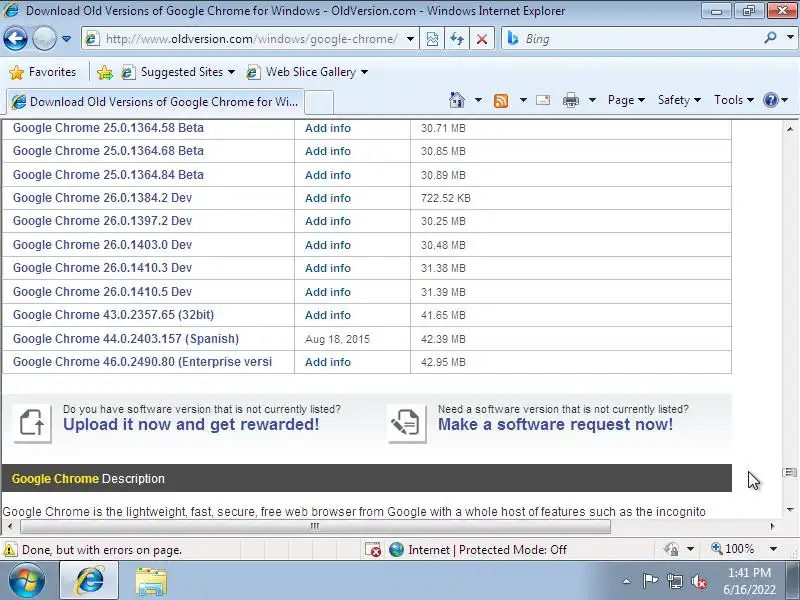This screenshot has height=600, width=800.
Task: Click the Action Center flag icon
Action: pos(650,581)
